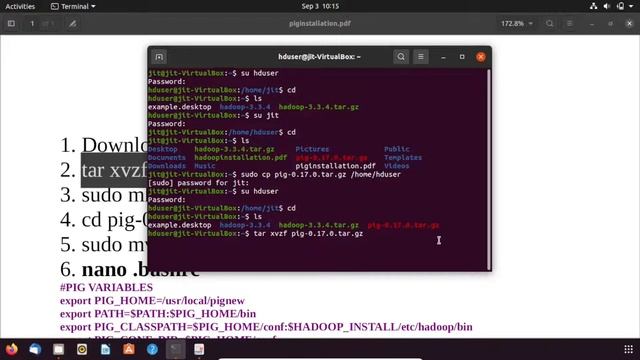This screenshot has height=360, width=640.
Task: Click 'Music' in the terminal listing
Action: pos(205,166)
